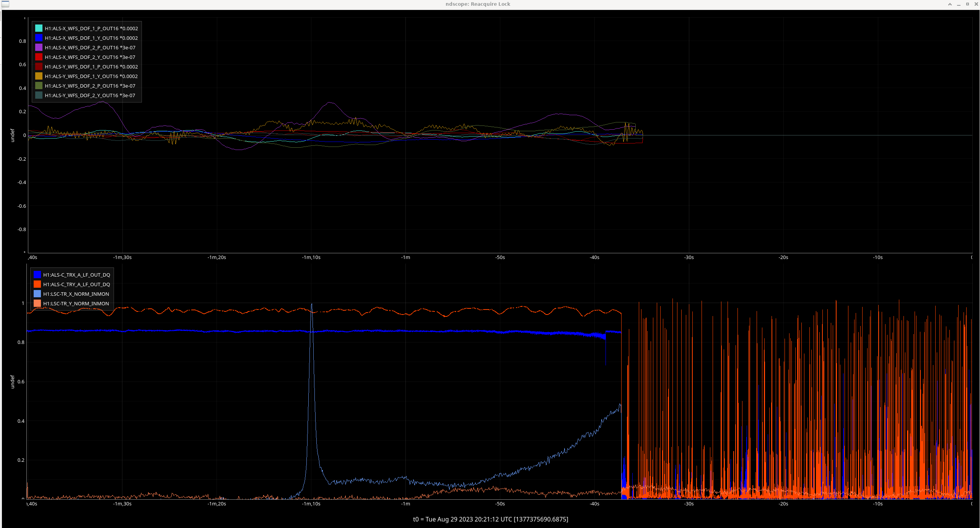Screen dimensions: 980x528
Task: Click the 0.8 tick on upper y-axis
Action: pyautogui.click(x=23, y=41)
